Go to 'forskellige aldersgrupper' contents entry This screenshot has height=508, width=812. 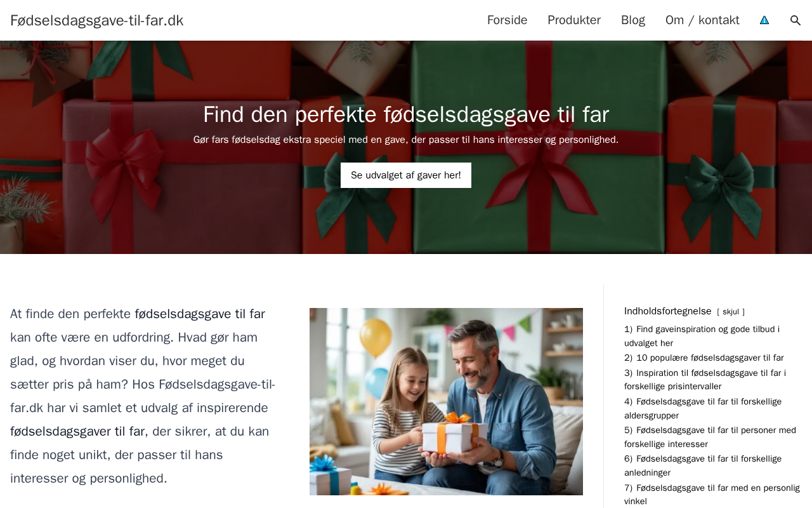[703, 408]
